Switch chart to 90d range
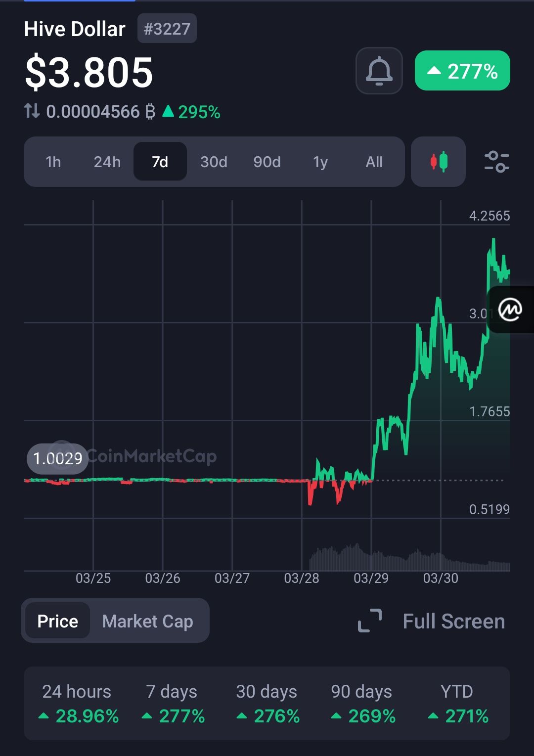The image size is (534, 756). pos(267,162)
